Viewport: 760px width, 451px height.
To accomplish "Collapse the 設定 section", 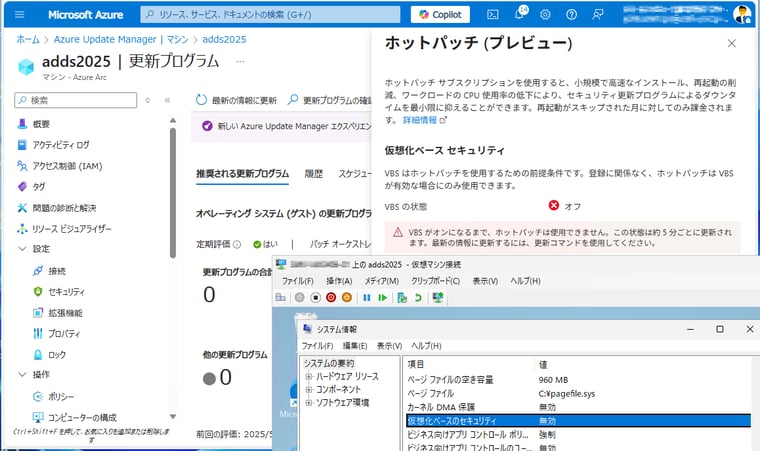I will point(22,249).
